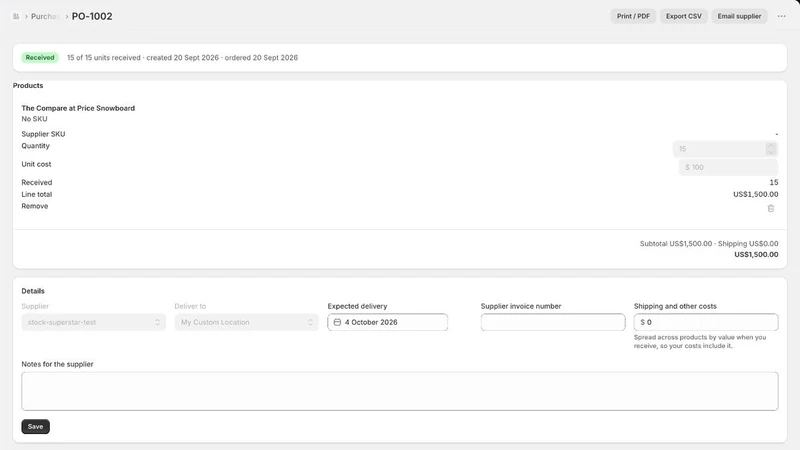Click the Quantity field showing 15
Viewport: 800px width, 450px height.
tap(725, 149)
